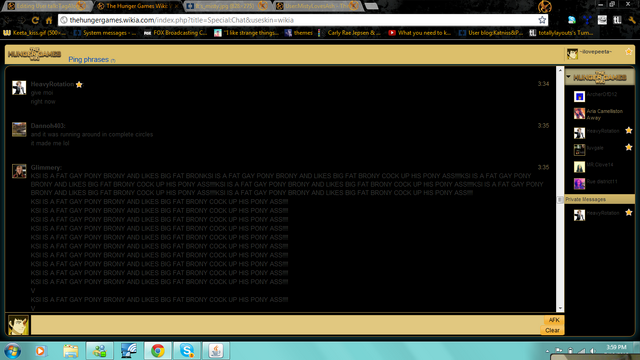This screenshot has width=640, height=360.
Task: Open the ~ilovepeeta~ user menu in header
Action: click(x=596, y=52)
